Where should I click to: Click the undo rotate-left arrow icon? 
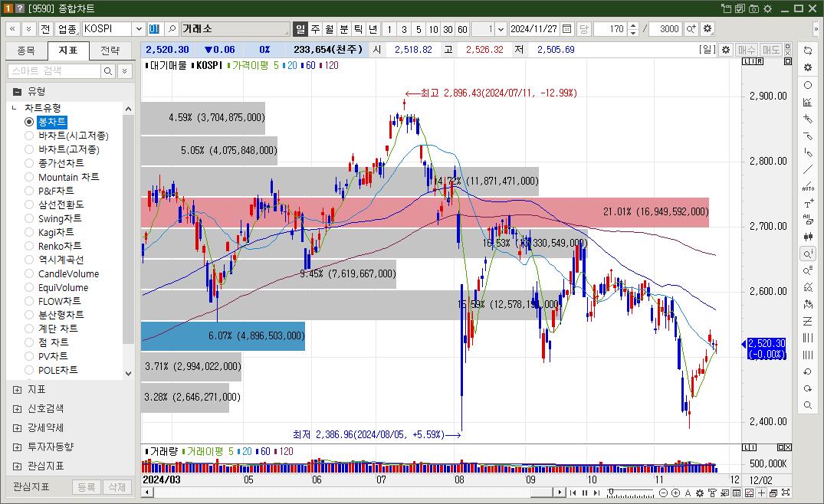pyautogui.click(x=808, y=371)
